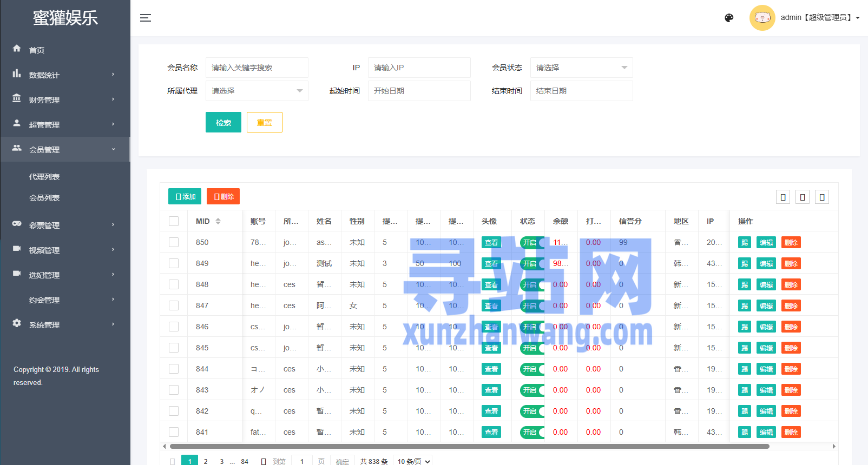Screen dimensions: 868x465
Task: Open the theme palette icon
Action: pos(729,18)
